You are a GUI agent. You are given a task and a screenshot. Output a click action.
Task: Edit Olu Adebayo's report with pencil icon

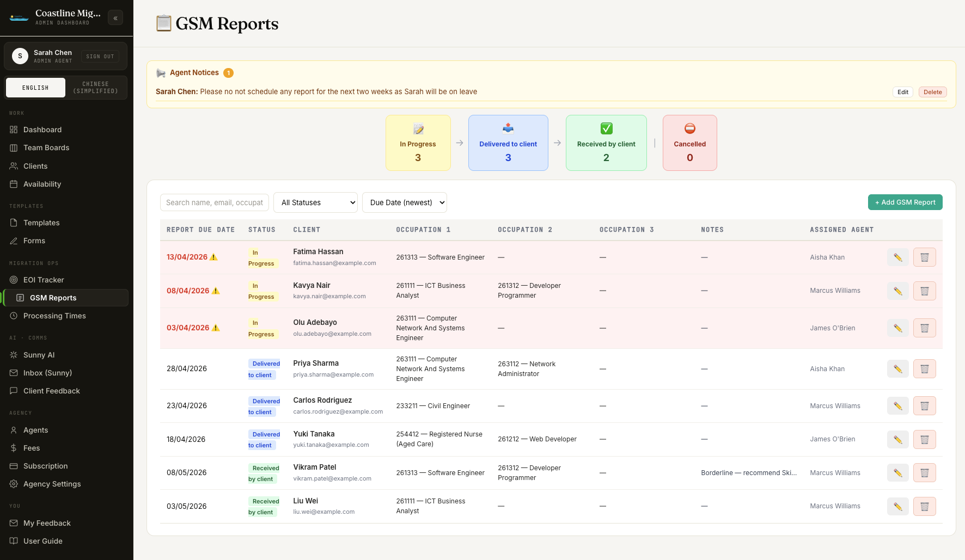coord(898,328)
